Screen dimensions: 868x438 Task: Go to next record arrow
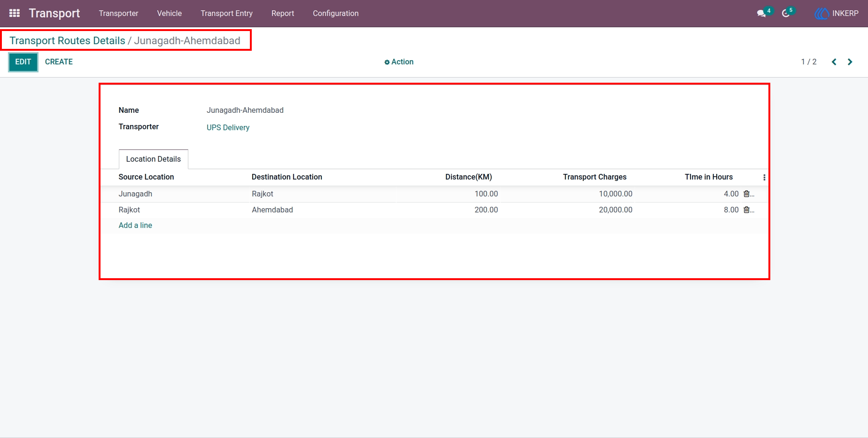coord(850,62)
